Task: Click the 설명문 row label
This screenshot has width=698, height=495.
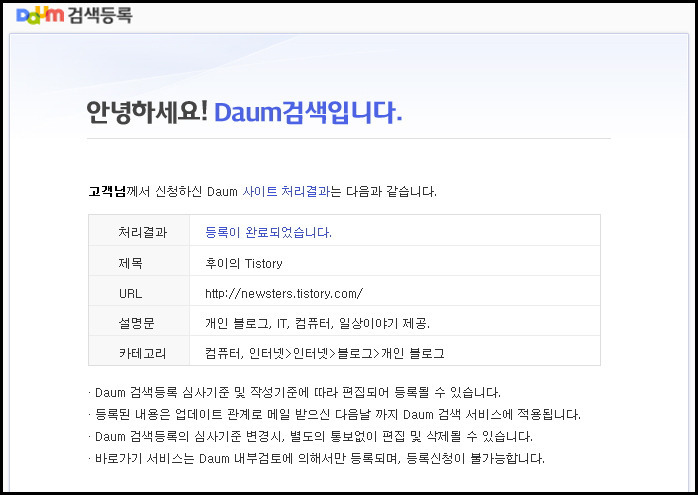Action: pyautogui.click(x=137, y=323)
